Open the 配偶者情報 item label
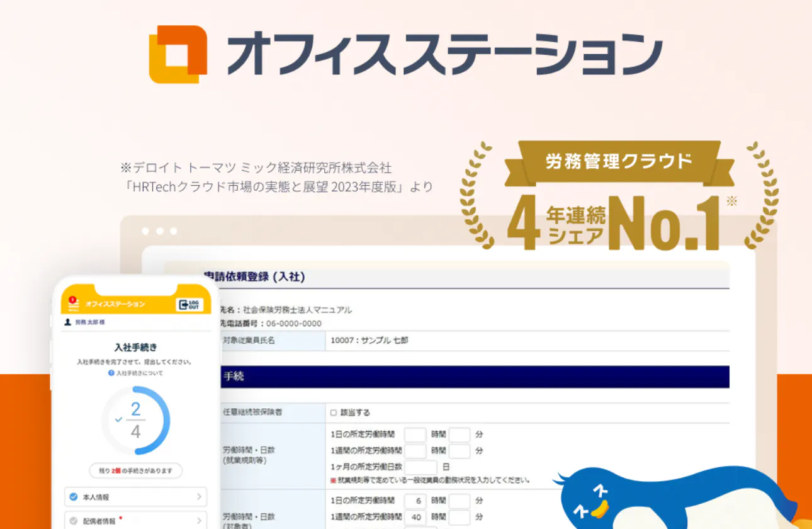 click(x=99, y=521)
